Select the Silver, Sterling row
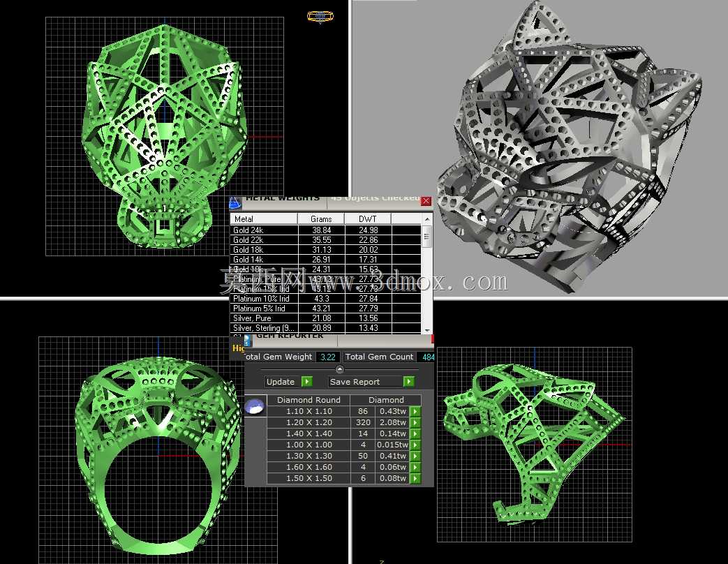 click(x=325, y=328)
